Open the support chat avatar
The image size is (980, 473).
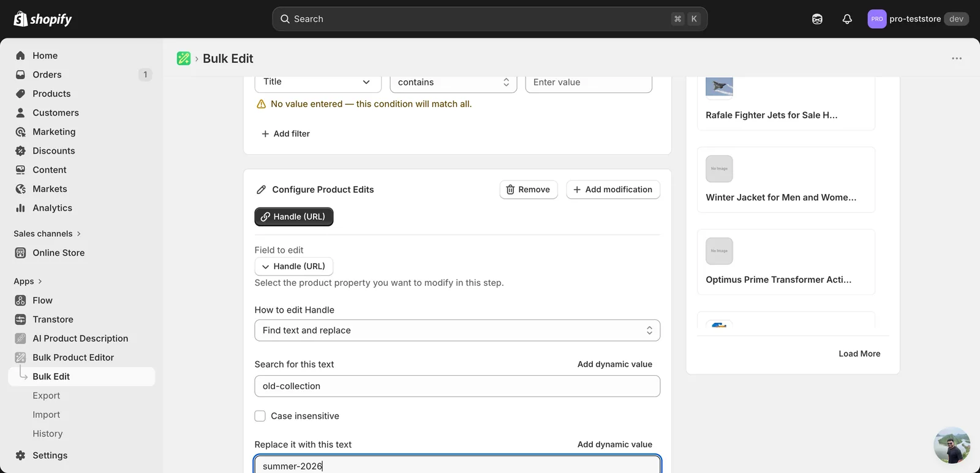click(952, 445)
